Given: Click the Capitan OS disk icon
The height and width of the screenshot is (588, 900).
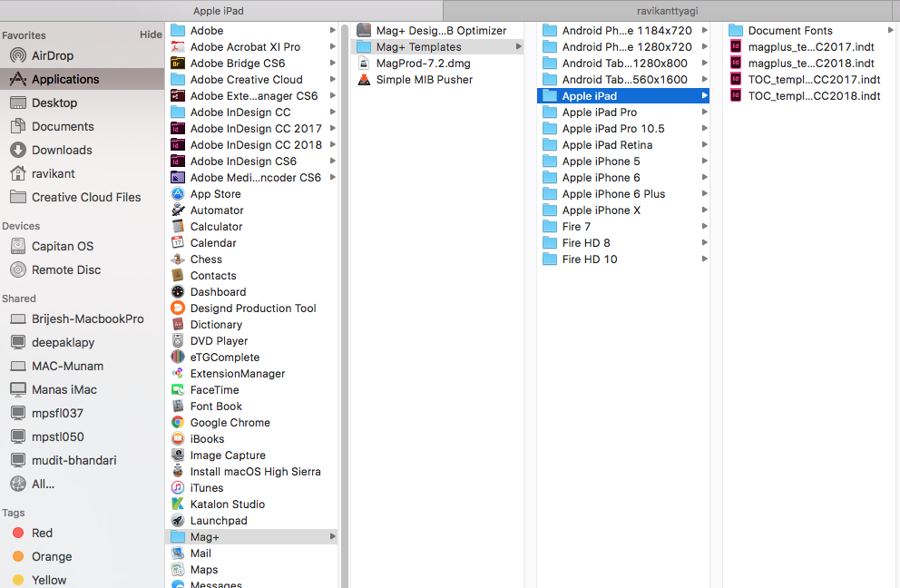Looking at the screenshot, I should pos(18,246).
